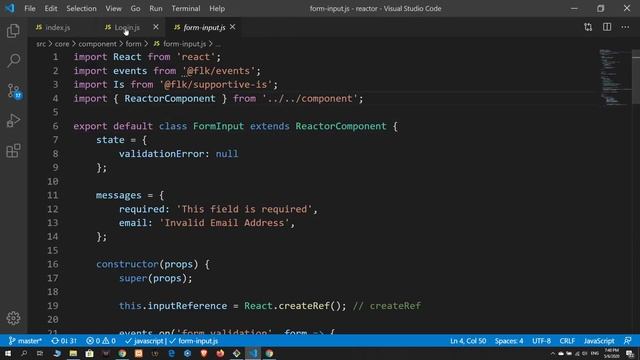Open the Go menu
The width and height of the screenshot is (640, 360).
pos(136,9)
